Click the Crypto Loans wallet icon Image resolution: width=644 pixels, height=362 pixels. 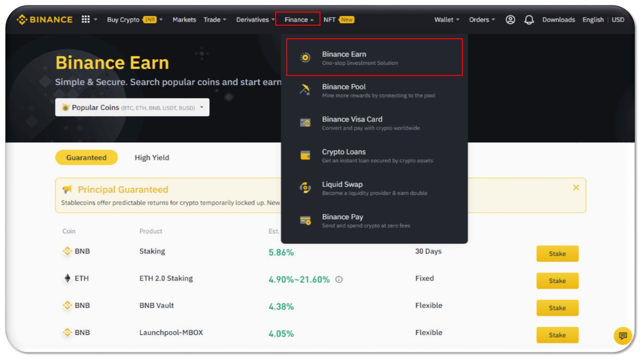click(x=305, y=155)
